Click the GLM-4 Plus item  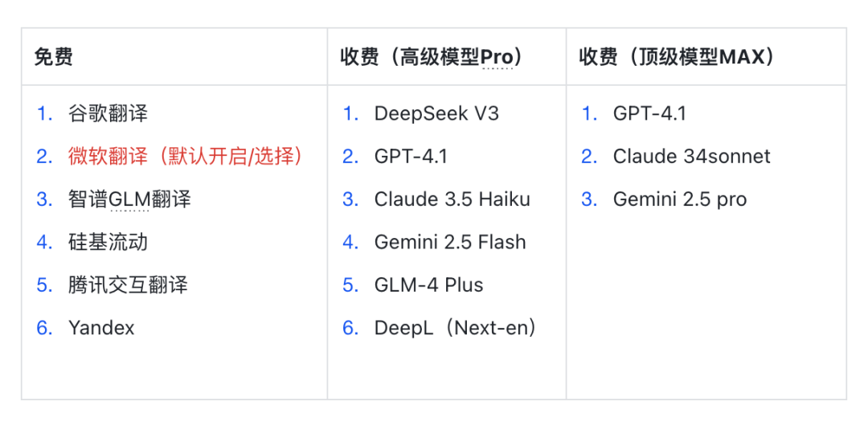tap(428, 285)
